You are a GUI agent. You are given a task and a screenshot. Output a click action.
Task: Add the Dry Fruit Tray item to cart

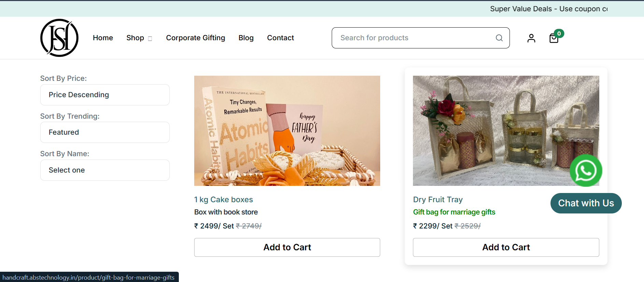506,247
